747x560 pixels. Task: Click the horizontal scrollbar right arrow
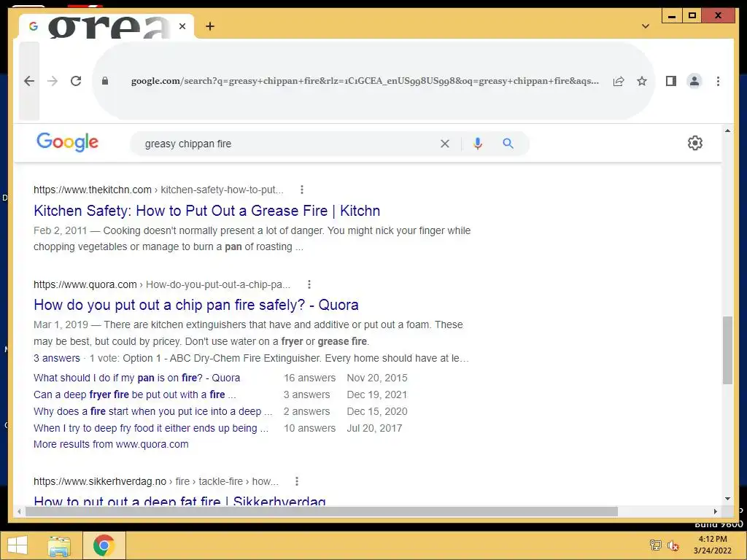click(715, 511)
